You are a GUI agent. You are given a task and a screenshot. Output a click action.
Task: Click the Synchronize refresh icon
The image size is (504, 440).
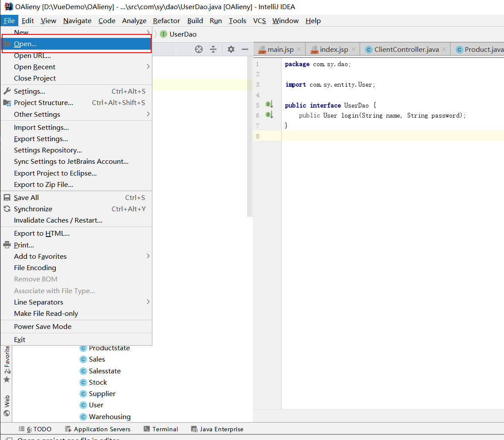[x=7, y=209]
